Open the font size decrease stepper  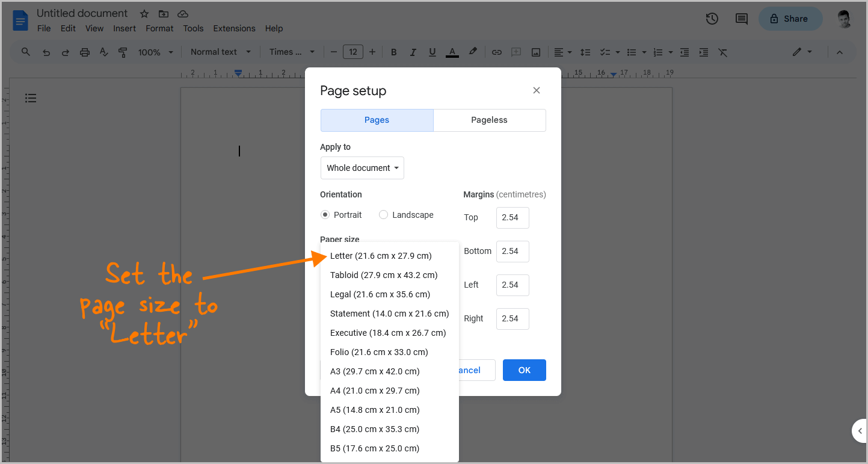pyautogui.click(x=334, y=52)
